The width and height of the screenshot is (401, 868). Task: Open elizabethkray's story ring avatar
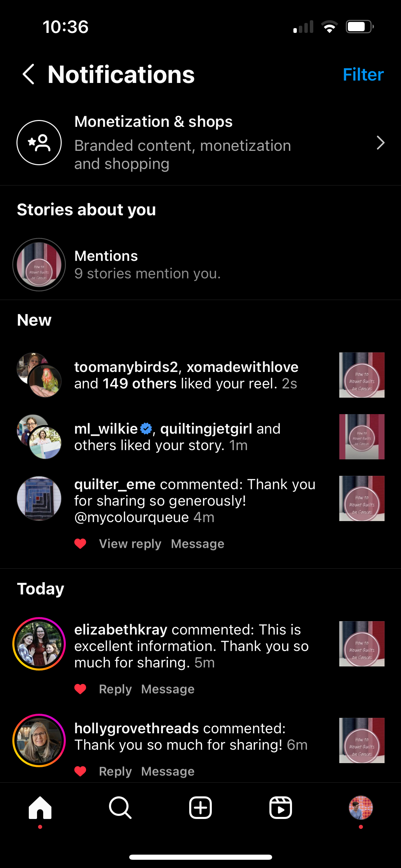click(39, 644)
